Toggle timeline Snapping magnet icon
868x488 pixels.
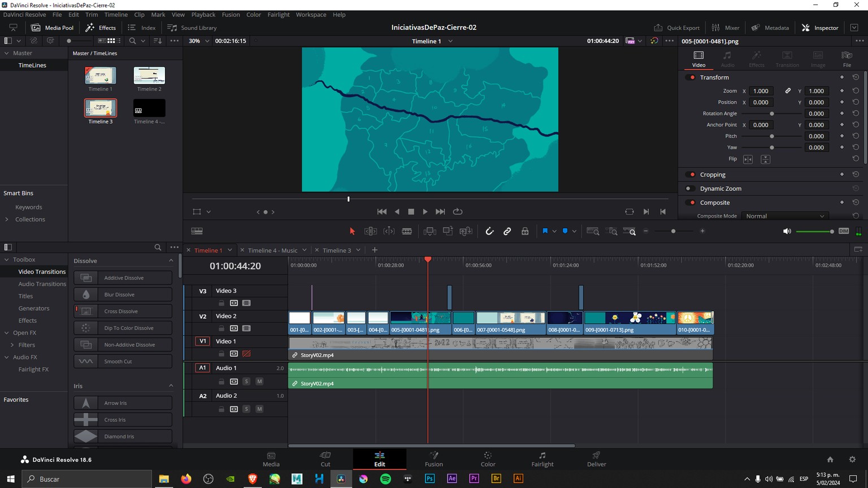click(489, 231)
